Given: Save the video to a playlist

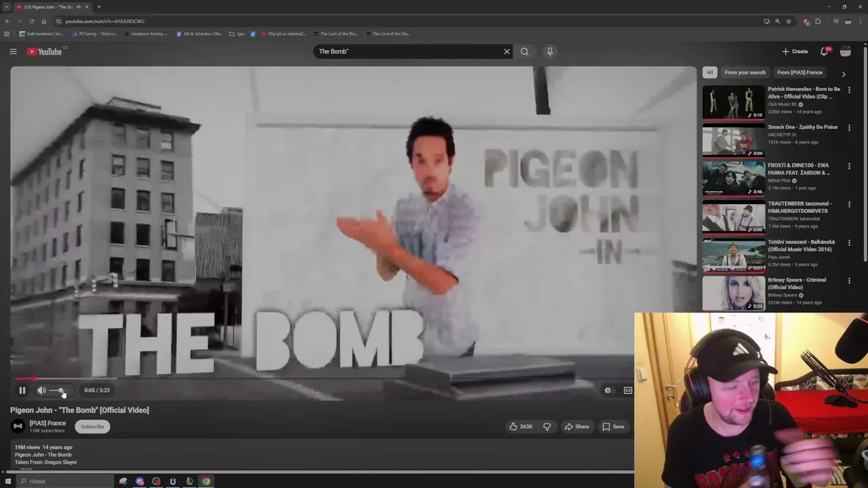Looking at the screenshot, I should 613,426.
